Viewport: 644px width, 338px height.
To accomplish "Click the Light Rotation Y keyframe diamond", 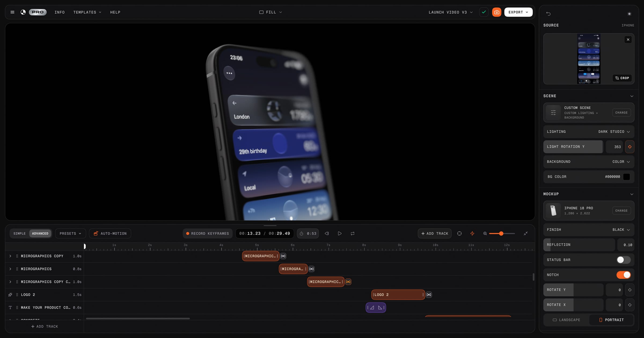I will [x=630, y=147].
